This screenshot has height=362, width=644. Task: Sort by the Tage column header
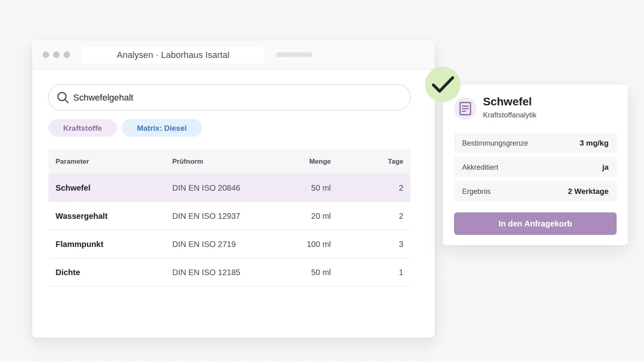pyautogui.click(x=395, y=161)
